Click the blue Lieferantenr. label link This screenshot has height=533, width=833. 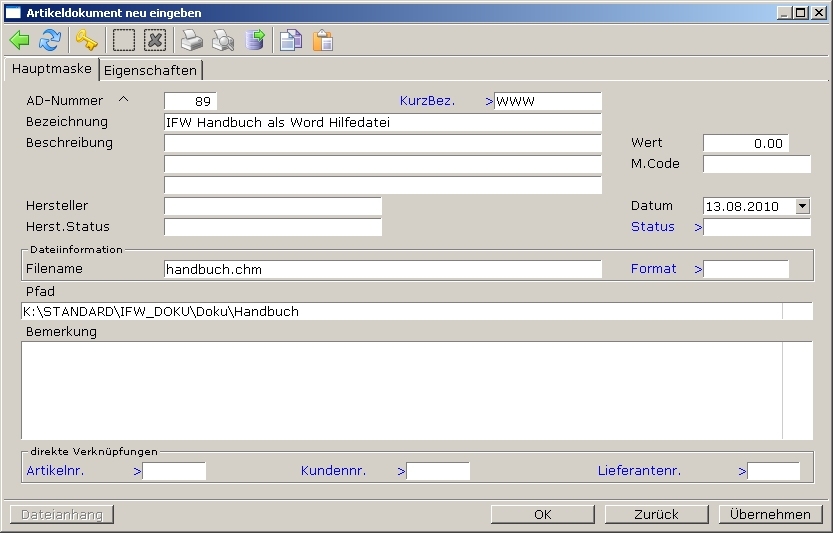639,470
